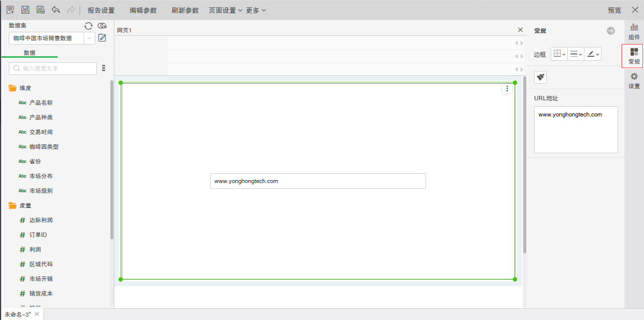Switch to the 数据 tab in the left panel

tap(29, 52)
